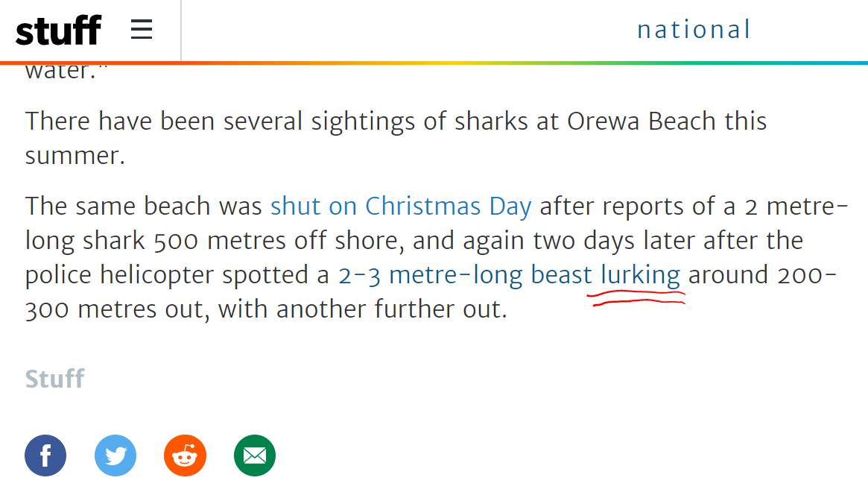Share the article via email icon
The width and height of the screenshot is (868, 498).
point(255,456)
